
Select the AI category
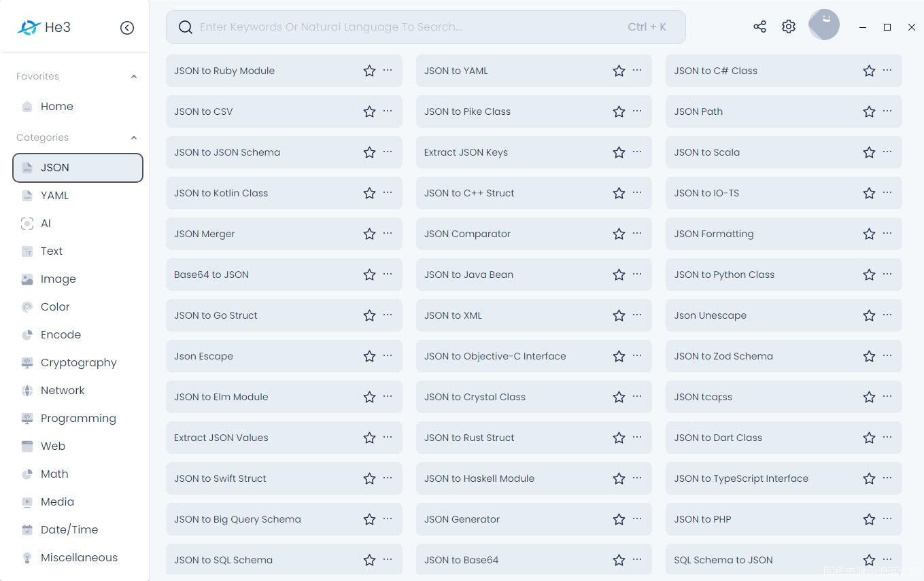(78, 224)
